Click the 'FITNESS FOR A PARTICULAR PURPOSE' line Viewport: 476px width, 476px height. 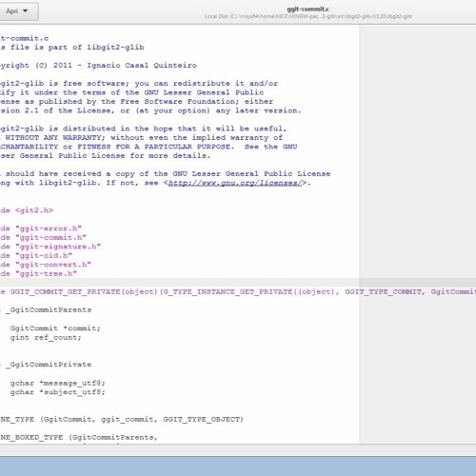point(149,147)
